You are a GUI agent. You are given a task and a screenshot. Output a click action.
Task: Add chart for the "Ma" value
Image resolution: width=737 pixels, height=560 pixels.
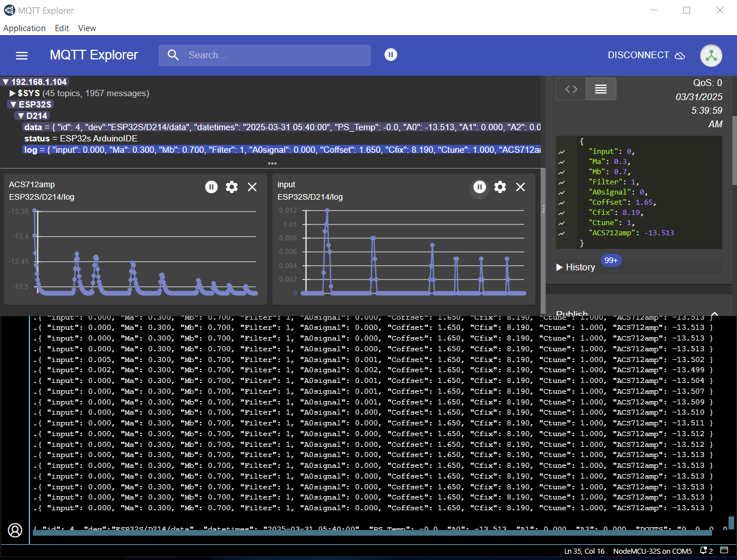click(562, 162)
